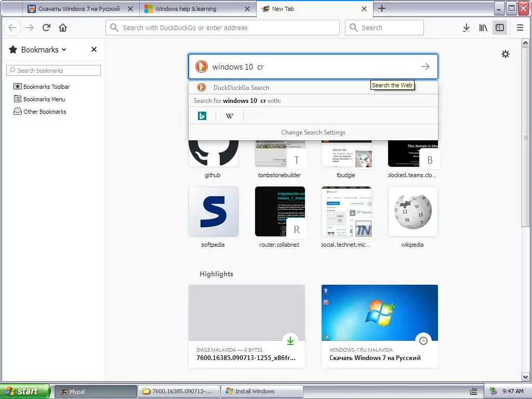Search with the Wikipedia engine icon
532x399 pixels.
[230, 116]
